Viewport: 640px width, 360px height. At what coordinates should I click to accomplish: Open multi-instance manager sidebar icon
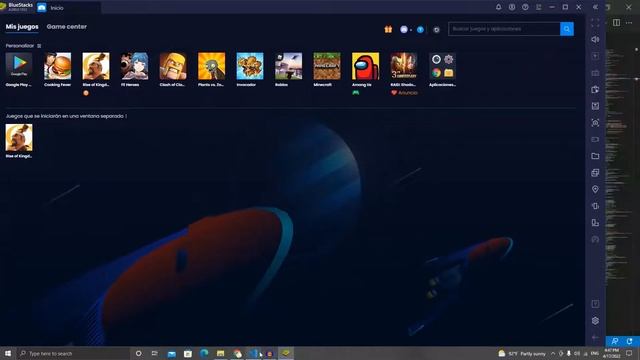click(595, 173)
